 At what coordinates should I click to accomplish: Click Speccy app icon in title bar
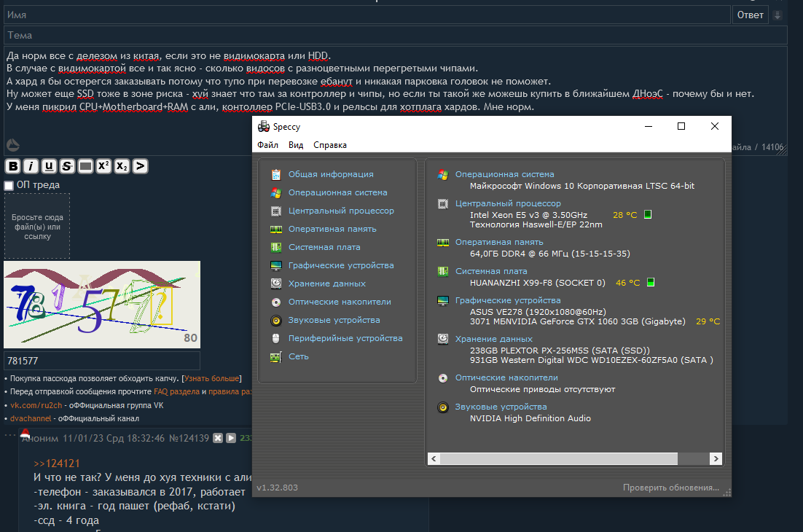click(264, 127)
